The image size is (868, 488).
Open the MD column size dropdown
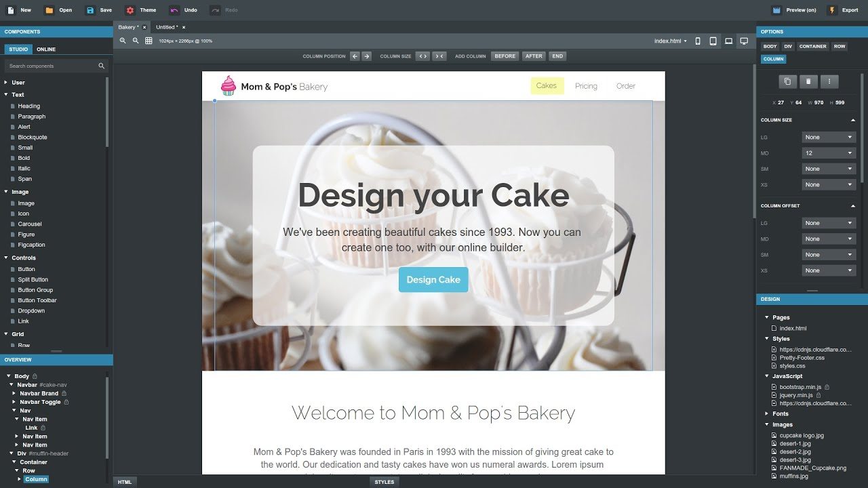(829, 153)
